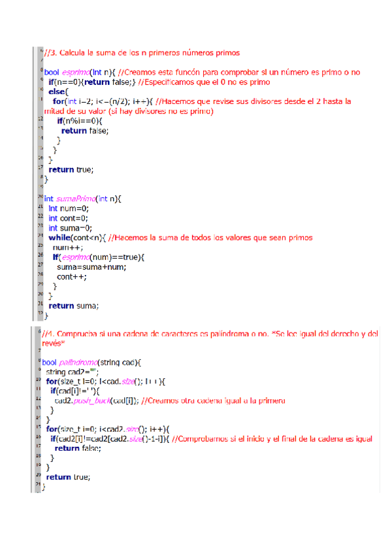Click the 'num++;' statement

(x=68, y=248)
